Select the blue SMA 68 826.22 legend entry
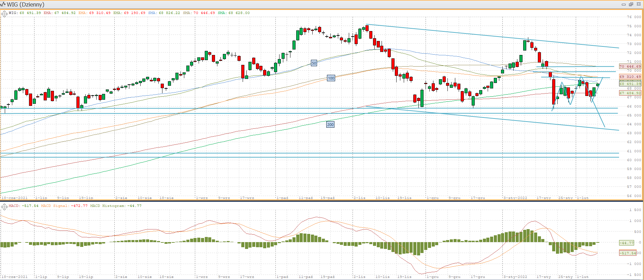644x280 pixels. [x=164, y=13]
